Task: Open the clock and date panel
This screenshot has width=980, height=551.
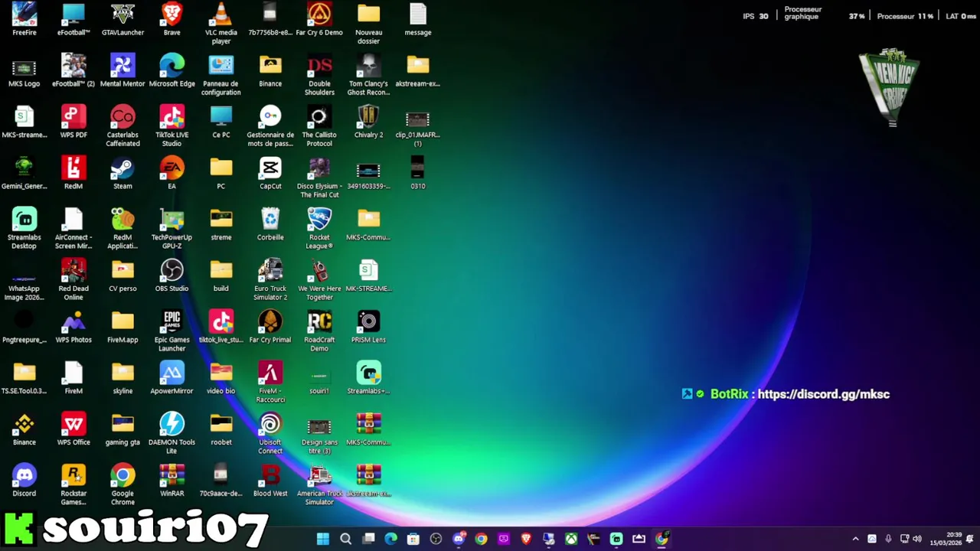Action: (x=946, y=539)
